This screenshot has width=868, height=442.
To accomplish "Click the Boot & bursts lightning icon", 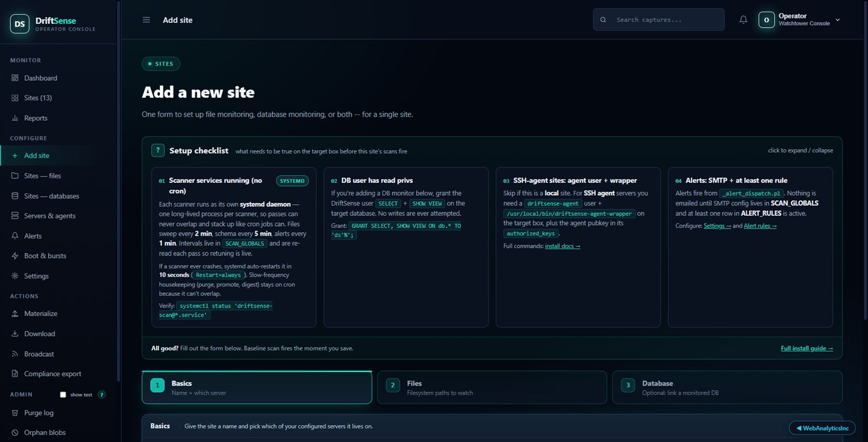I will tap(15, 256).
